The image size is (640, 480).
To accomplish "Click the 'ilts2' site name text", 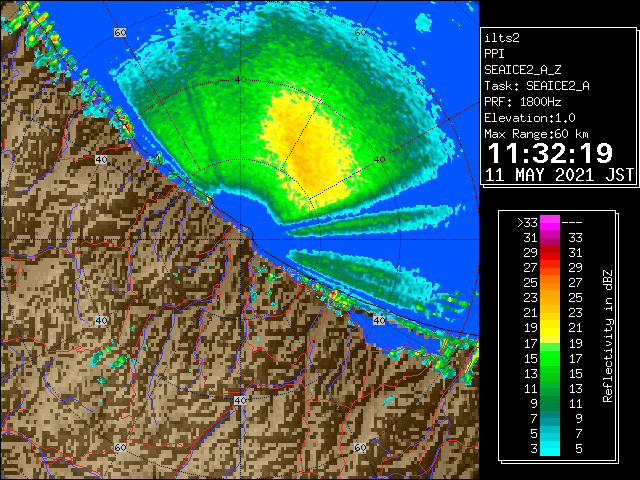I will [502, 38].
